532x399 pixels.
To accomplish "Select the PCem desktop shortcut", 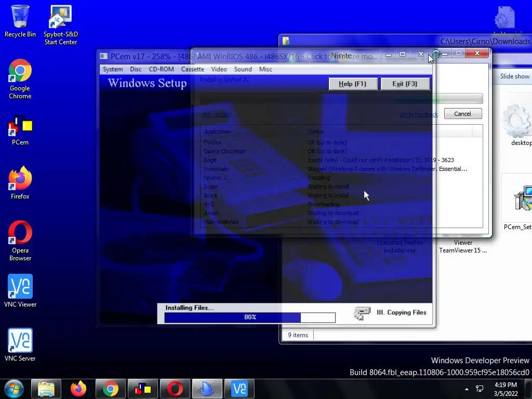I will [x=20, y=130].
